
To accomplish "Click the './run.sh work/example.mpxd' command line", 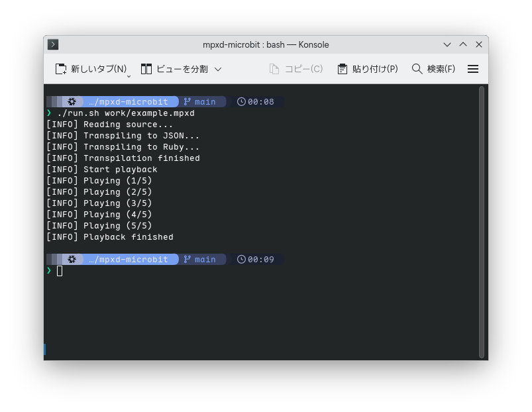I will click(x=126, y=113).
